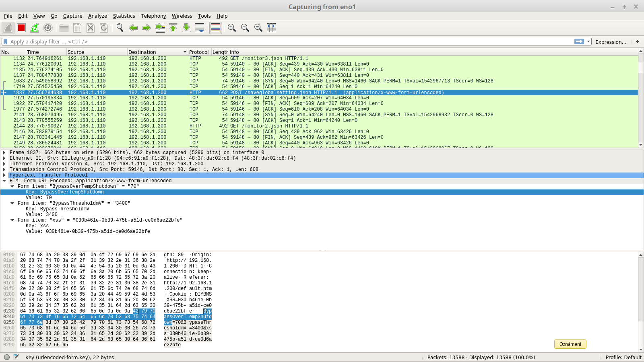This screenshot has width=644, height=362.
Task: Open the Tools menu
Action: click(204, 16)
